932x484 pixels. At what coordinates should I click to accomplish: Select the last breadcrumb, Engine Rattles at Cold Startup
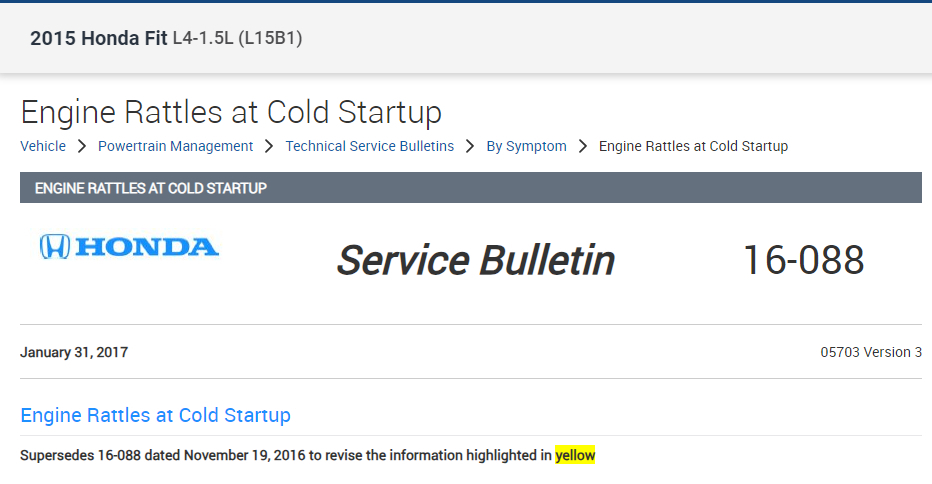tap(693, 147)
